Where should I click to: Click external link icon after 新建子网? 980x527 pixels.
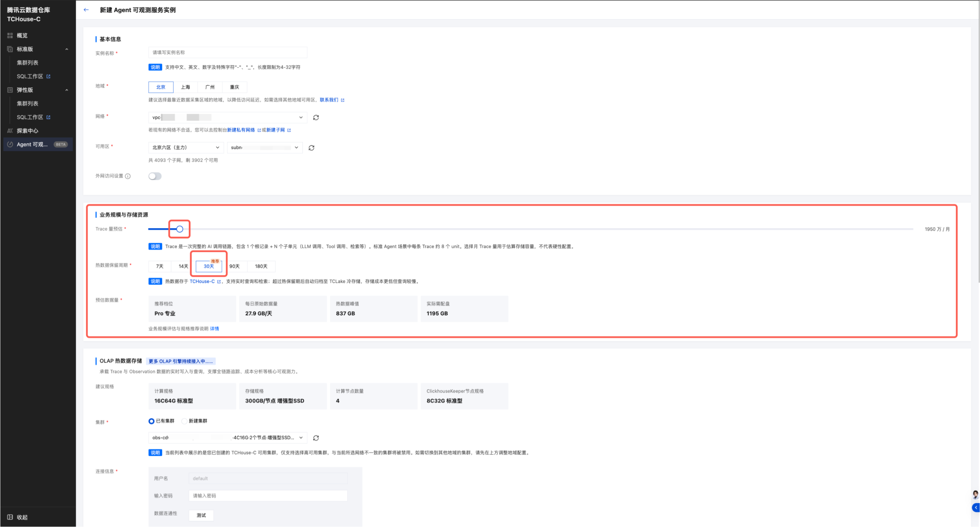[289, 130]
